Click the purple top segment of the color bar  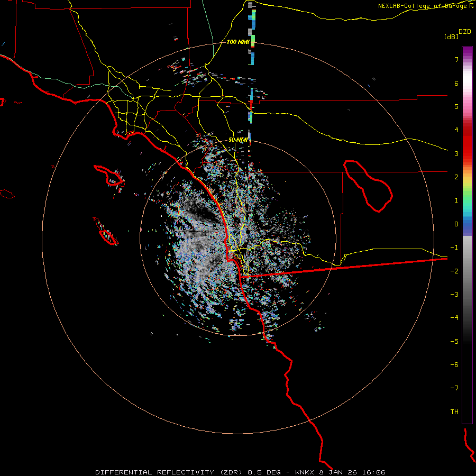point(467,52)
